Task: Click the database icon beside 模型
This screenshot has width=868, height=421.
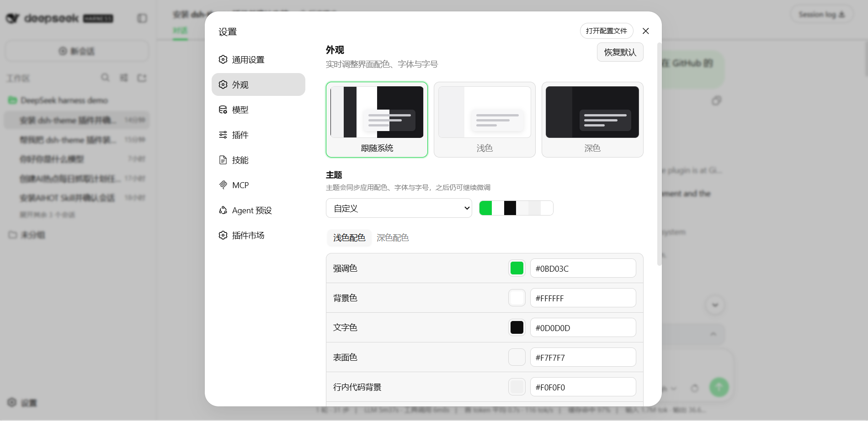Action: click(x=223, y=110)
